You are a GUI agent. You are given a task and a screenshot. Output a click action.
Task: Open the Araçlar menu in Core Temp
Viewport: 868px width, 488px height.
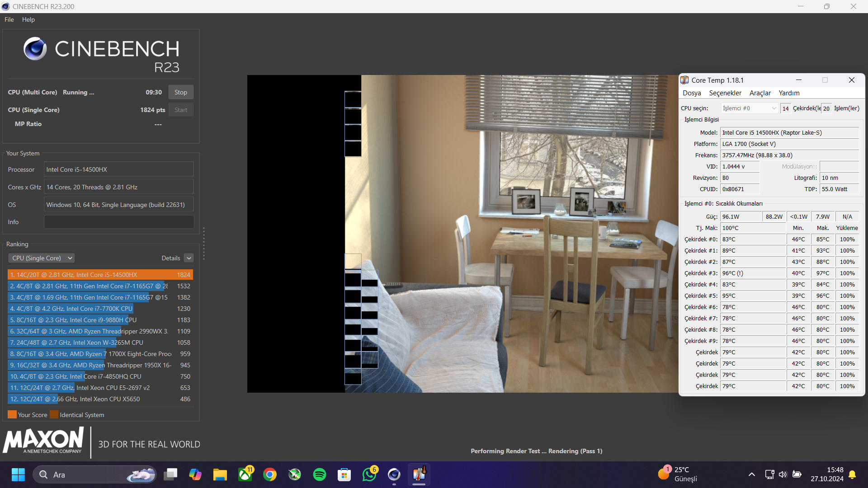(759, 93)
